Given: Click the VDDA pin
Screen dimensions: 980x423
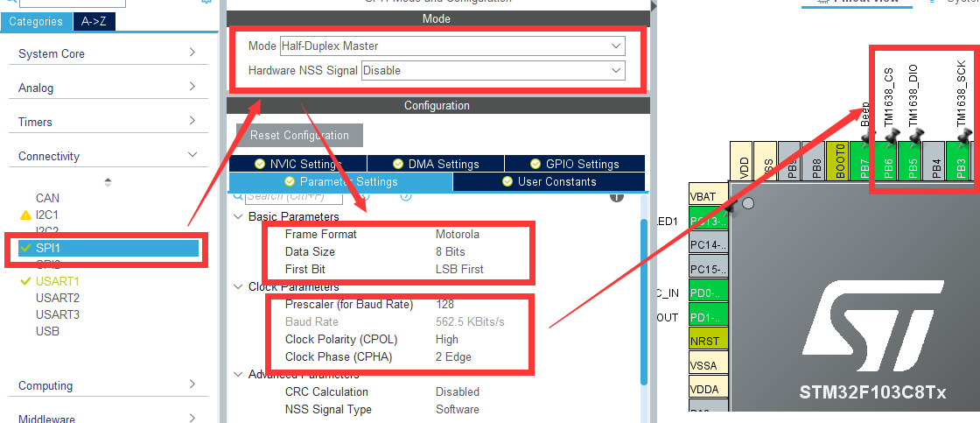Looking at the screenshot, I should click(x=708, y=389).
